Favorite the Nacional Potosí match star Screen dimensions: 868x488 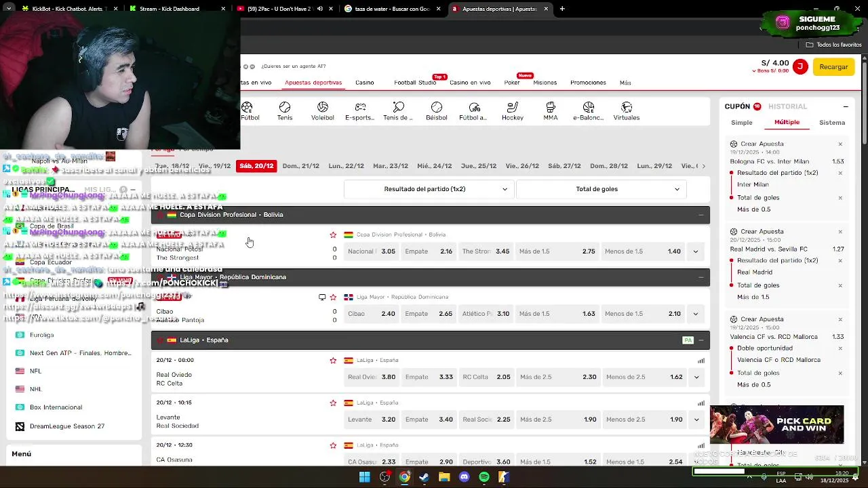coord(333,235)
